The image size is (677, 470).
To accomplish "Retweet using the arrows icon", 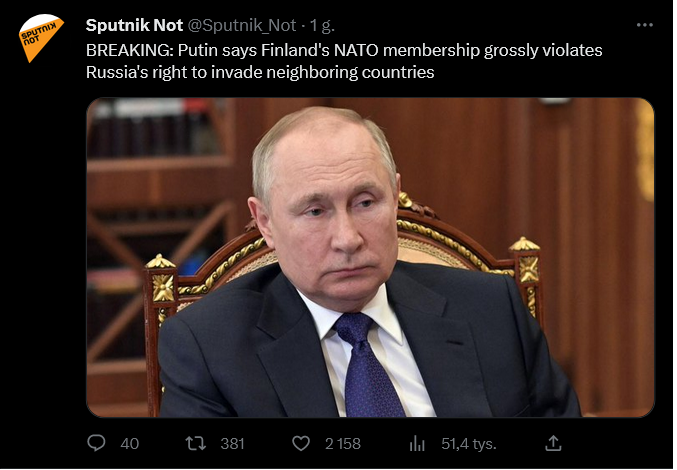I will click(x=197, y=442).
